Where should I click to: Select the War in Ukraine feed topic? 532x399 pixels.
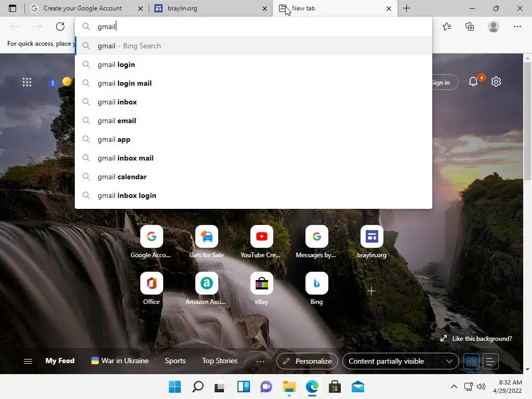tap(120, 361)
